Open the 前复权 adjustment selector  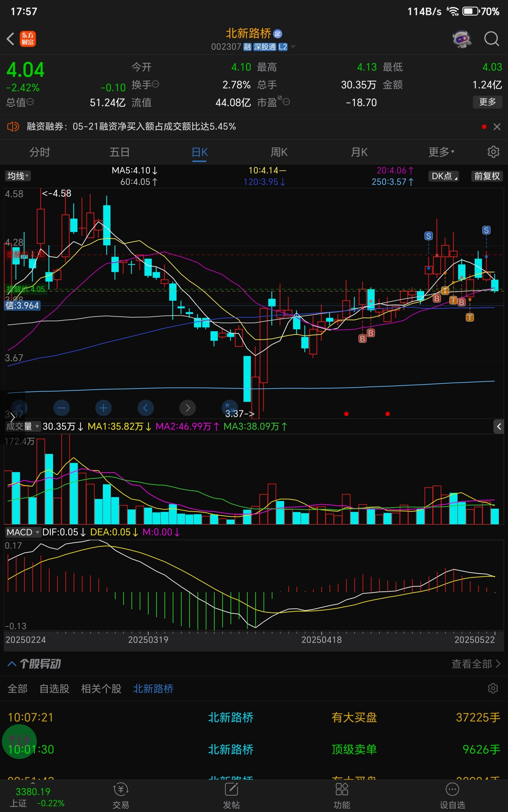[487, 176]
